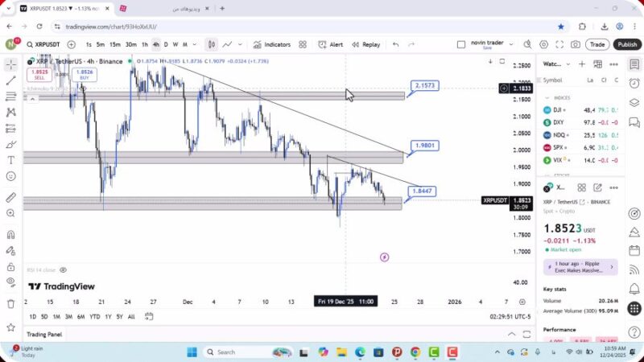Image resolution: width=644 pixels, height=362 pixels.
Task: Open chart settings gear icon
Action: [x=544, y=45]
